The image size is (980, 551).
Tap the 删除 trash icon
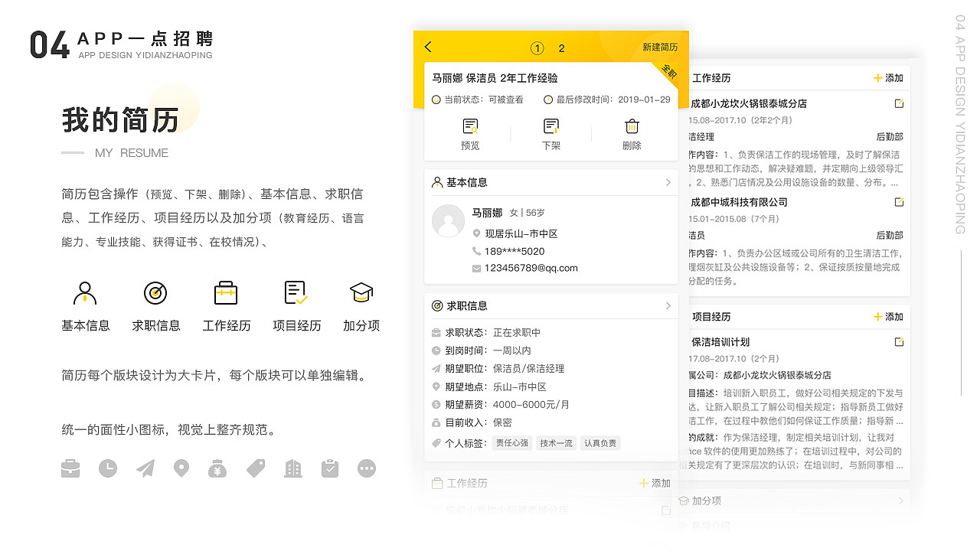(x=632, y=126)
